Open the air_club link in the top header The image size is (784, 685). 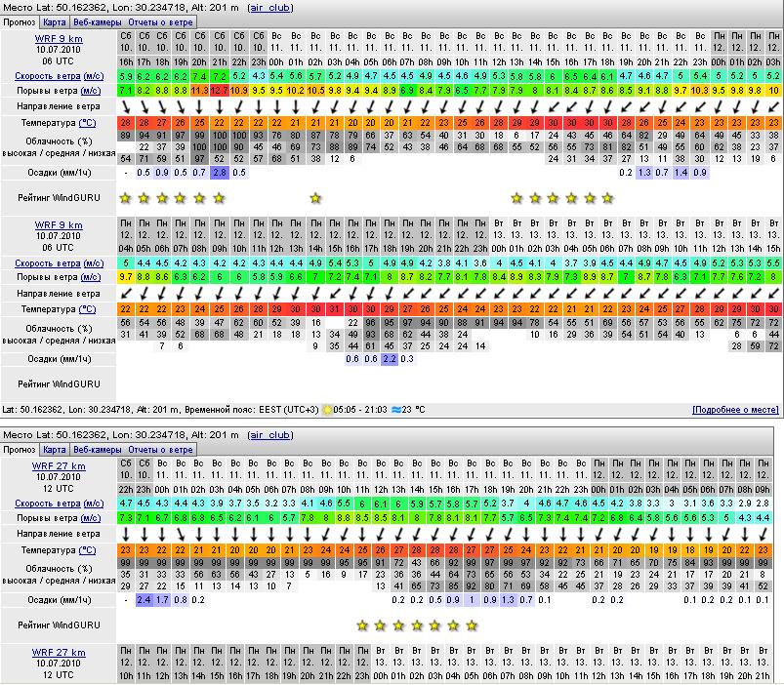click(x=268, y=7)
